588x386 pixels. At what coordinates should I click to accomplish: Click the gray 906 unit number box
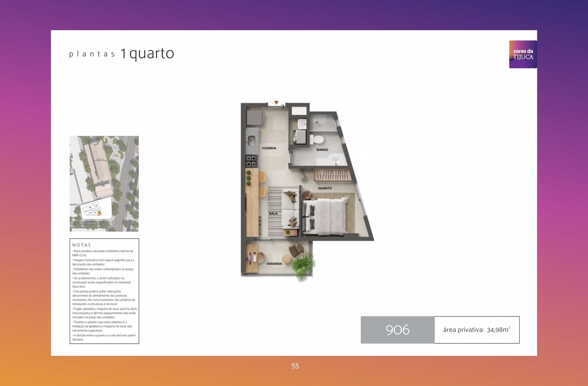[398, 330]
